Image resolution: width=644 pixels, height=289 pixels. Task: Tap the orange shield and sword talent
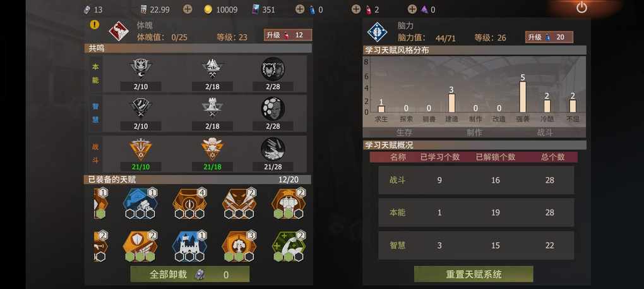coord(140,246)
